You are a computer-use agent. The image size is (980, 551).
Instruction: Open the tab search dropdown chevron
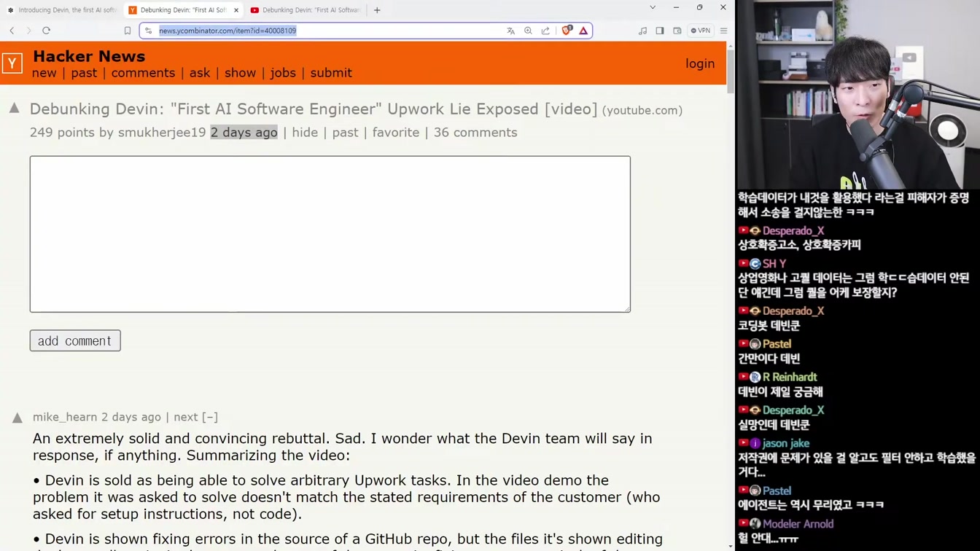tap(653, 7)
